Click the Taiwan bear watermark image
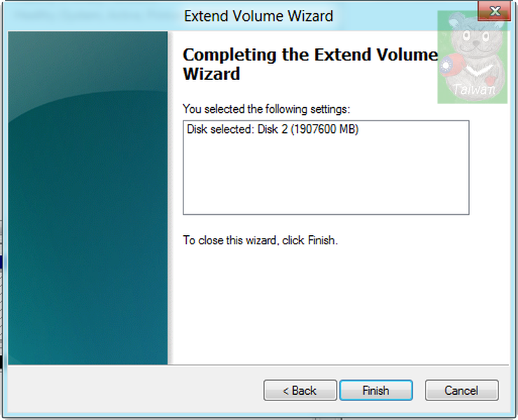 pyautogui.click(x=472, y=57)
